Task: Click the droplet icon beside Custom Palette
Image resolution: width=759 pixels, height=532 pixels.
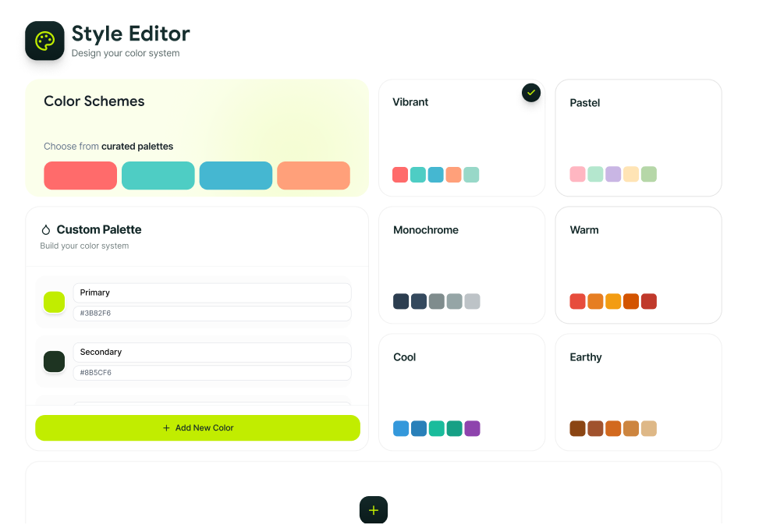Action: [x=46, y=230]
